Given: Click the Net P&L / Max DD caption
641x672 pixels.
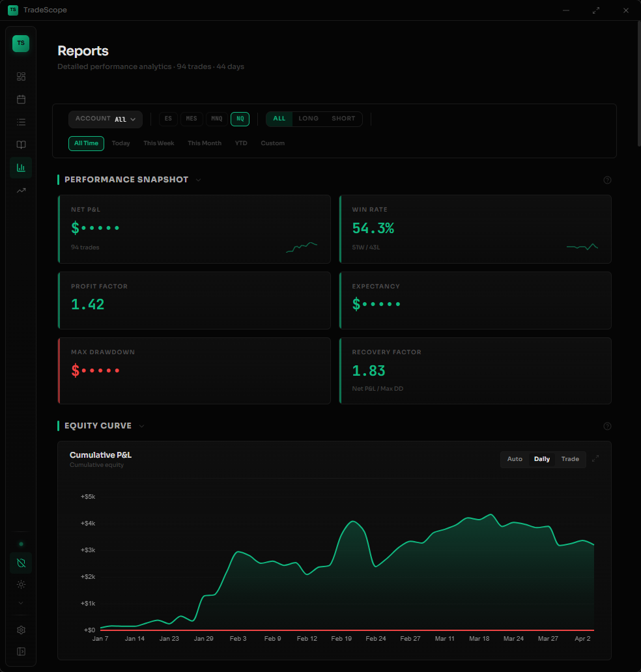Looking at the screenshot, I should (x=378, y=389).
